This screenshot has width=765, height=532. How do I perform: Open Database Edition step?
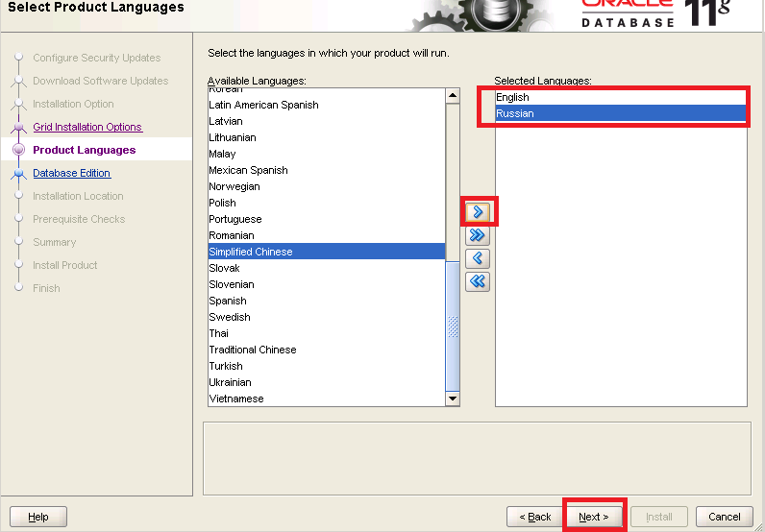pyautogui.click(x=72, y=173)
